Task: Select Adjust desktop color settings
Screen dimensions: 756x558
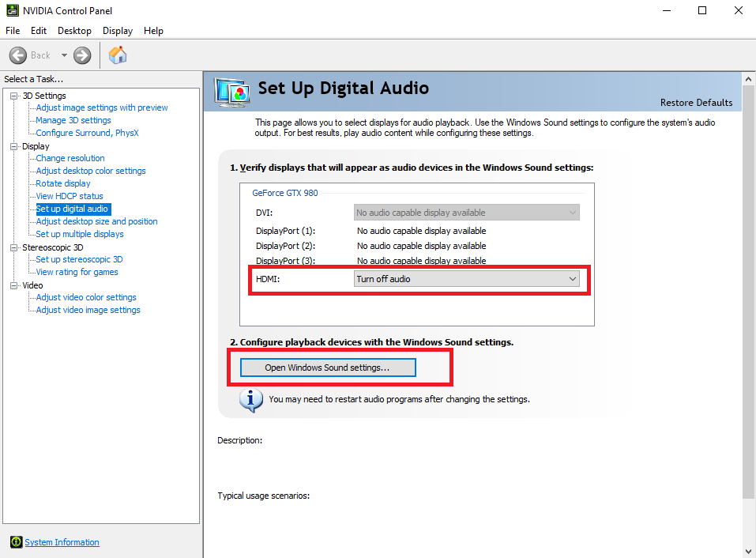Action: tap(91, 171)
